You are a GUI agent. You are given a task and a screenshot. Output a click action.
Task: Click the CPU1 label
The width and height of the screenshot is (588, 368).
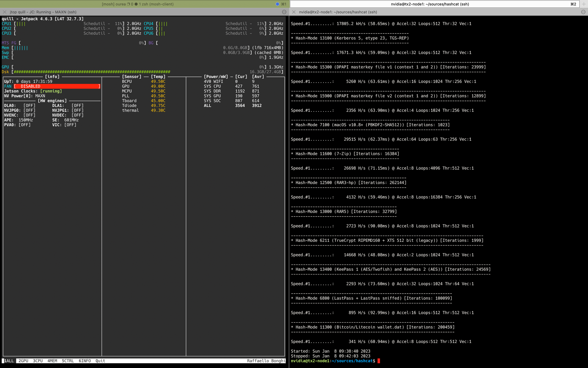[6, 24]
